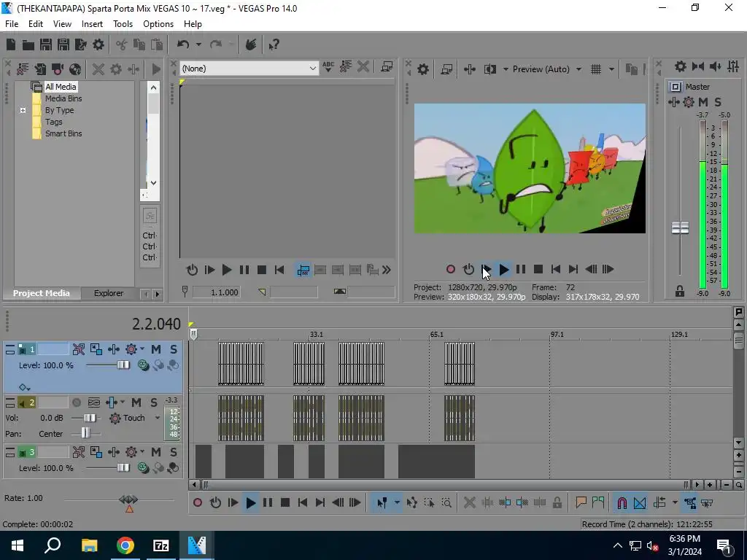The height and width of the screenshot is (560, 747).
Task: Click playback Rate scrub control
Action: point(128,499)
